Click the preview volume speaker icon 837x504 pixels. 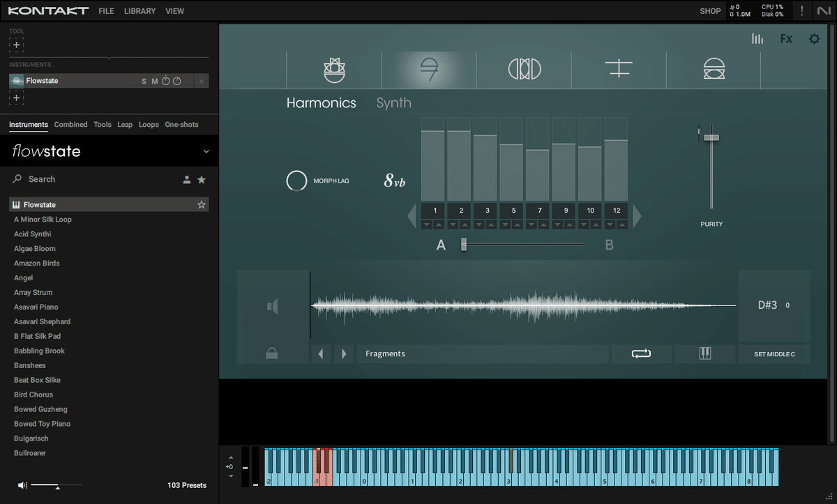pyautogui.click(x=23, y=485)
